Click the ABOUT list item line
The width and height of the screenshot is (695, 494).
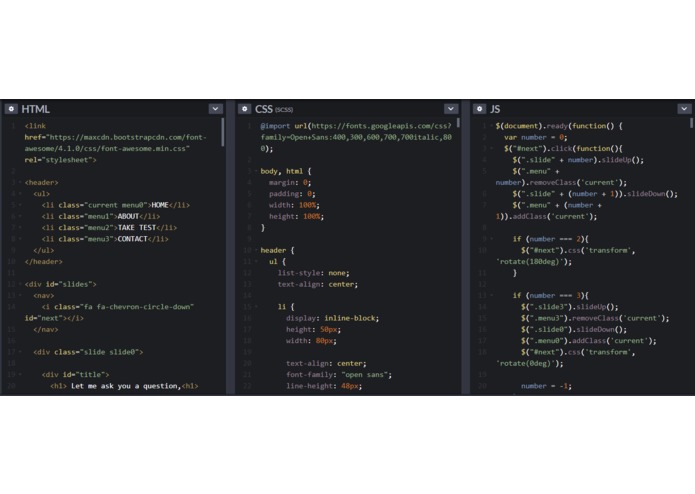coord(101,216)
